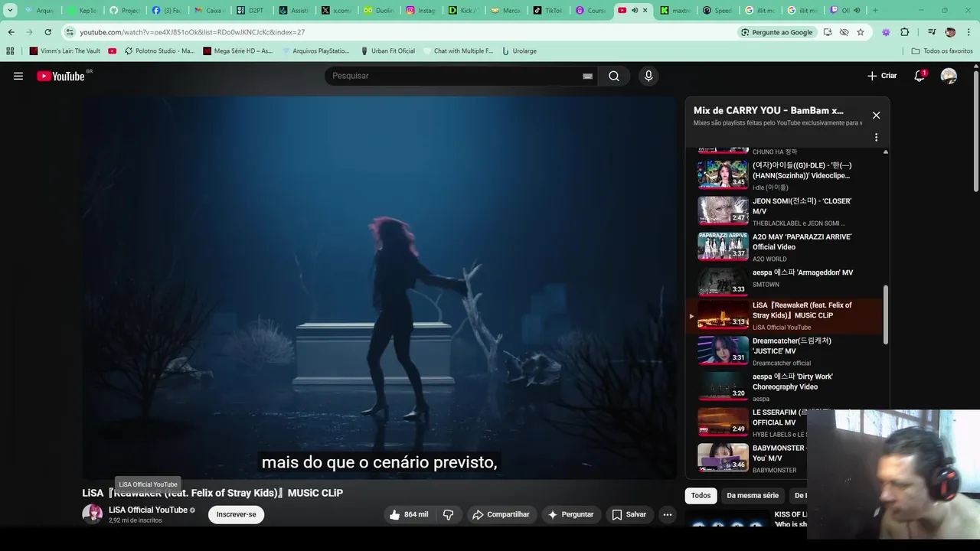The height and width of the screenshot is (551, 980).
Task: Click the page vertical scrollbar
Action: pos(975,130)
